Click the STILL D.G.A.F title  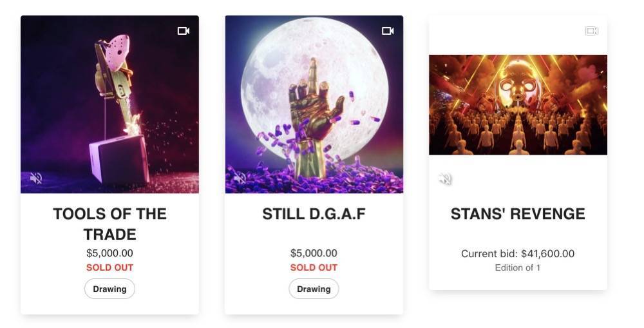point(314,214)
